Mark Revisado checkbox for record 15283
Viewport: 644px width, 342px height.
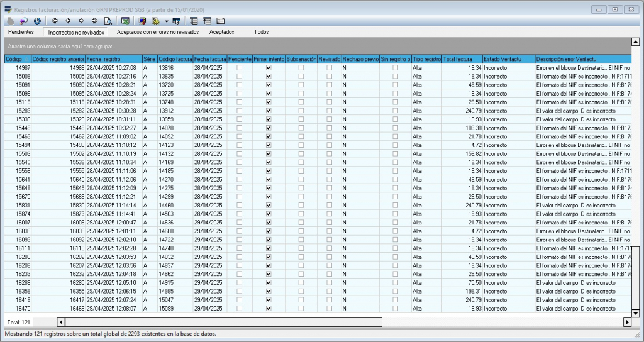pyautogui.click(x=329, y=111)
